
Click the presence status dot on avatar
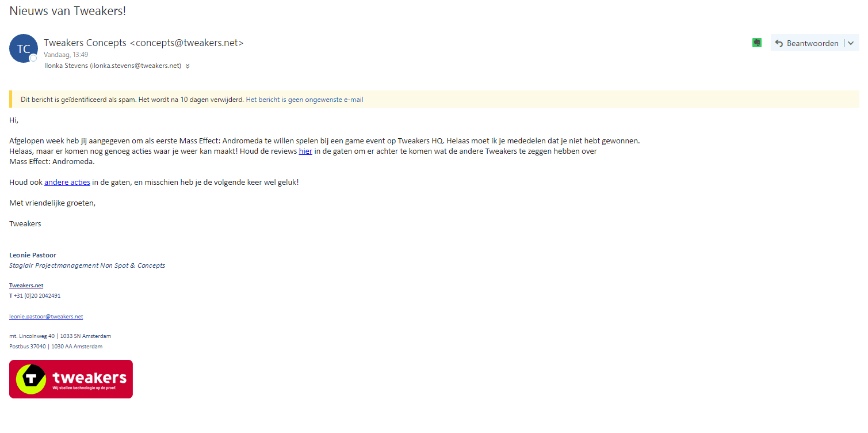click(x=33, y=58)
